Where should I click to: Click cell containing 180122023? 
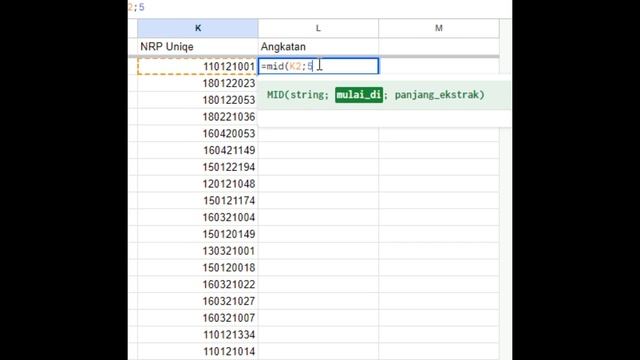click(198, 83)
